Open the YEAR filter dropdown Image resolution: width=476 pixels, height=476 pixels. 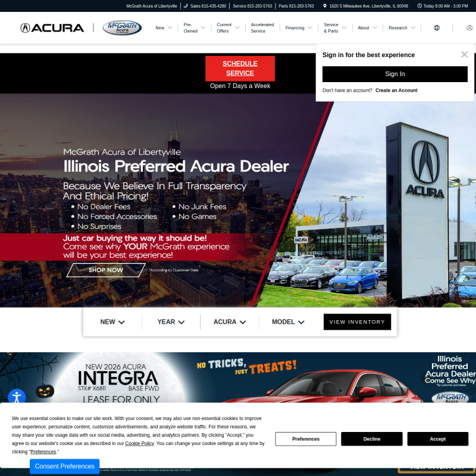coord(171,322)
